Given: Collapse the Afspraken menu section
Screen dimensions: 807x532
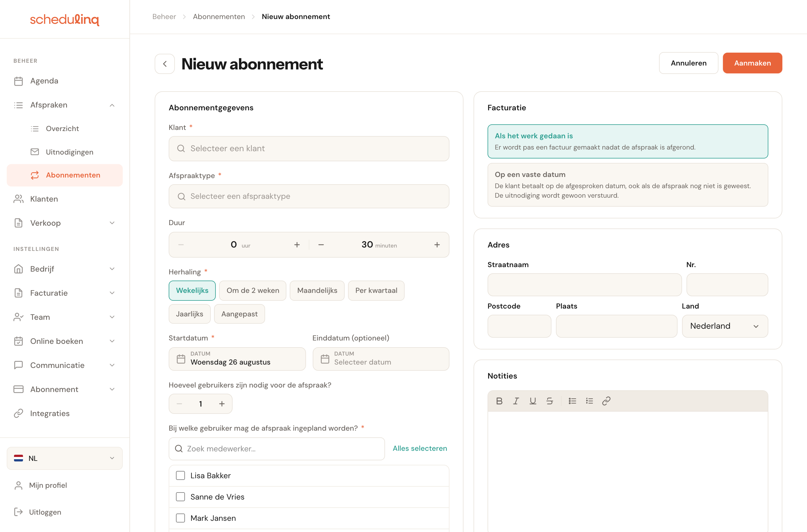Looking at the screenshot, I should 112,105.
